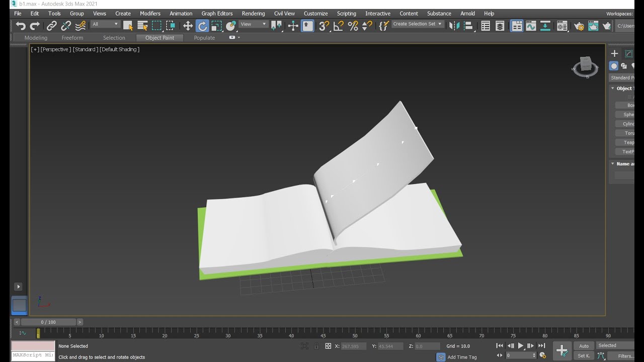Open the All selection filter dropdown
Viewport: 644px width, 362px height.
105,24
